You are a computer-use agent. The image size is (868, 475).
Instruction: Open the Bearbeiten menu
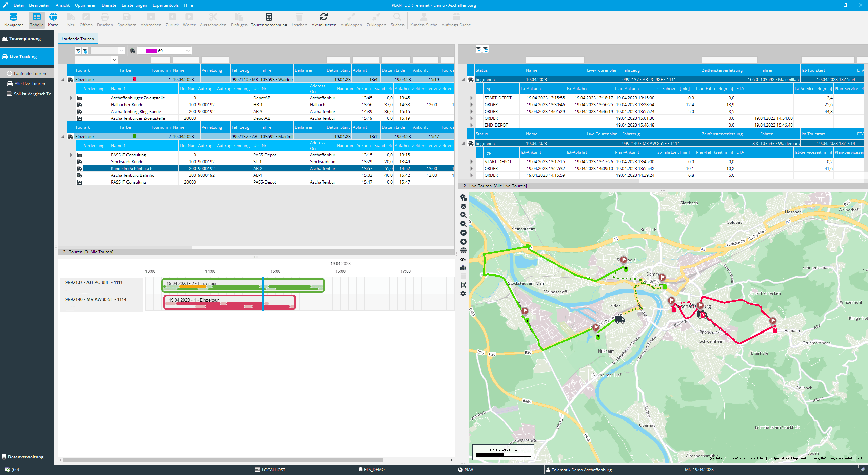coord(40,5)
